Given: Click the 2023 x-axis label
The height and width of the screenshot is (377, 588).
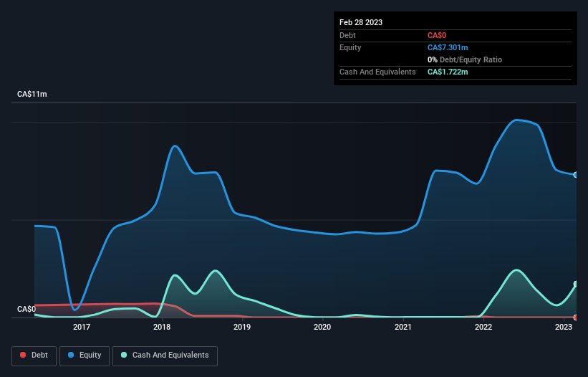Looking at the screenshot, I should coord(563,327).
